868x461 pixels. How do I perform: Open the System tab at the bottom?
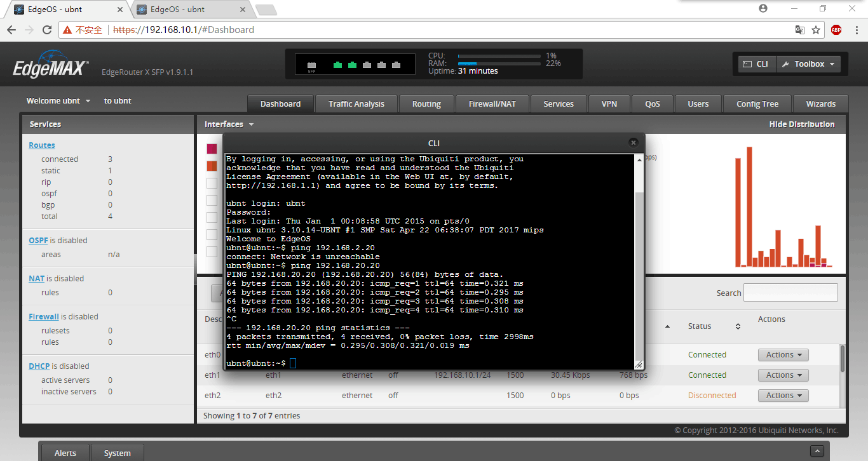[x=118, y=453]
